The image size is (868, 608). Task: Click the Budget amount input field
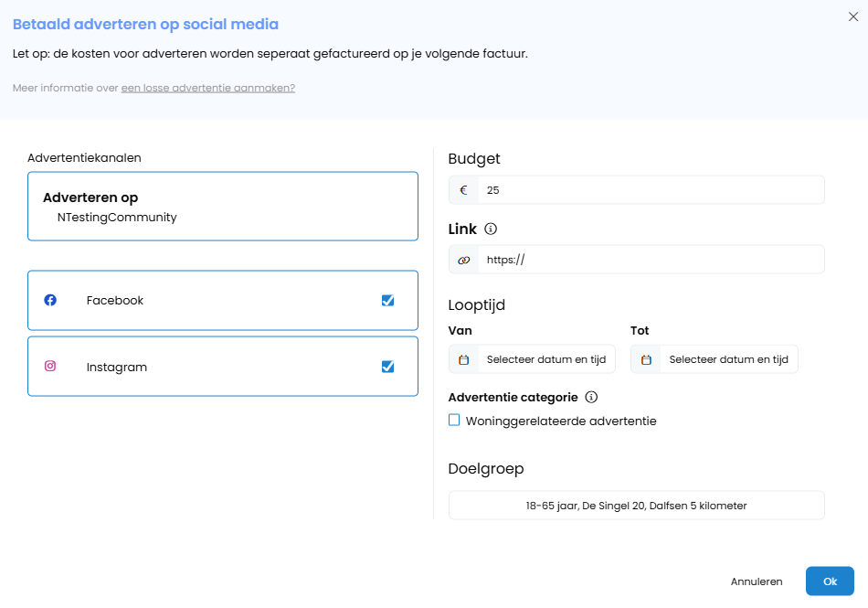pos(651,190)
